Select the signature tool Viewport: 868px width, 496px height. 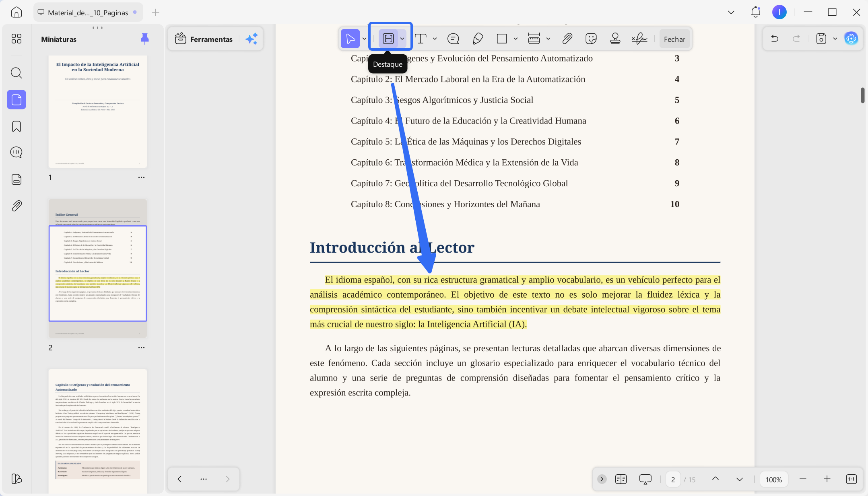click(639, 39)
